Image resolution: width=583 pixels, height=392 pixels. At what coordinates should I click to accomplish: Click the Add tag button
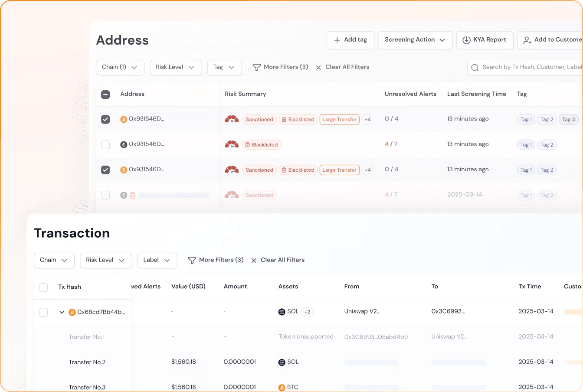pyautogui.click(x=350, y=40)
